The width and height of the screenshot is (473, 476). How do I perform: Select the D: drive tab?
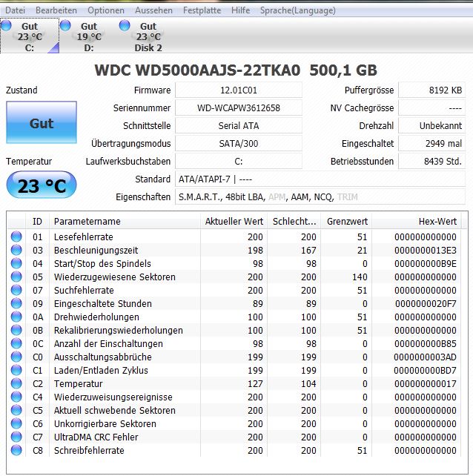click(x=89, y=36)
